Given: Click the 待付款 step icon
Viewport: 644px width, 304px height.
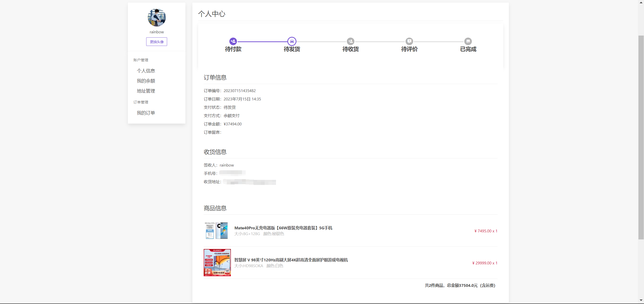Looking at the screenshot, I should (233, 41).
